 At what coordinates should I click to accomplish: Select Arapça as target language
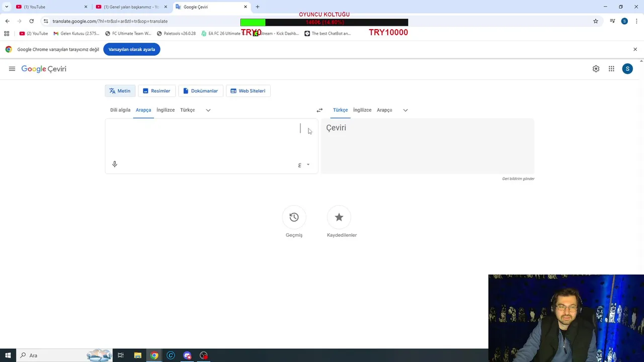(384, 110)
